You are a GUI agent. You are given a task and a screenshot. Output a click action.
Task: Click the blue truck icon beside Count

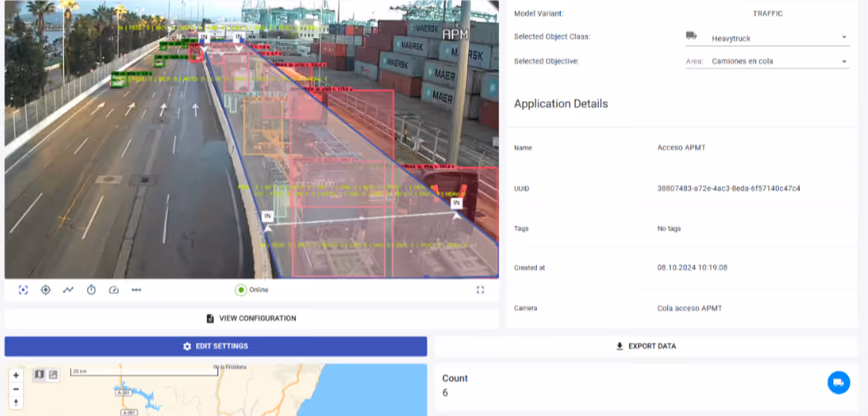[838, 383]
